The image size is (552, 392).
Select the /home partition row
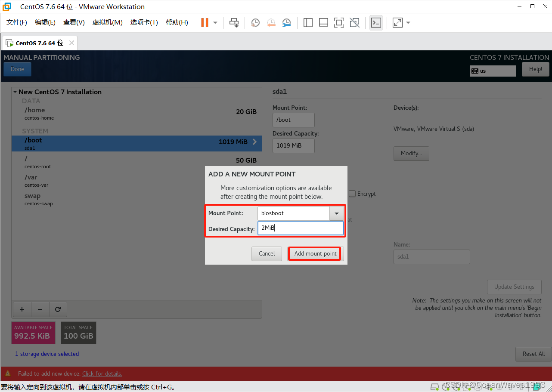[136, 113]
